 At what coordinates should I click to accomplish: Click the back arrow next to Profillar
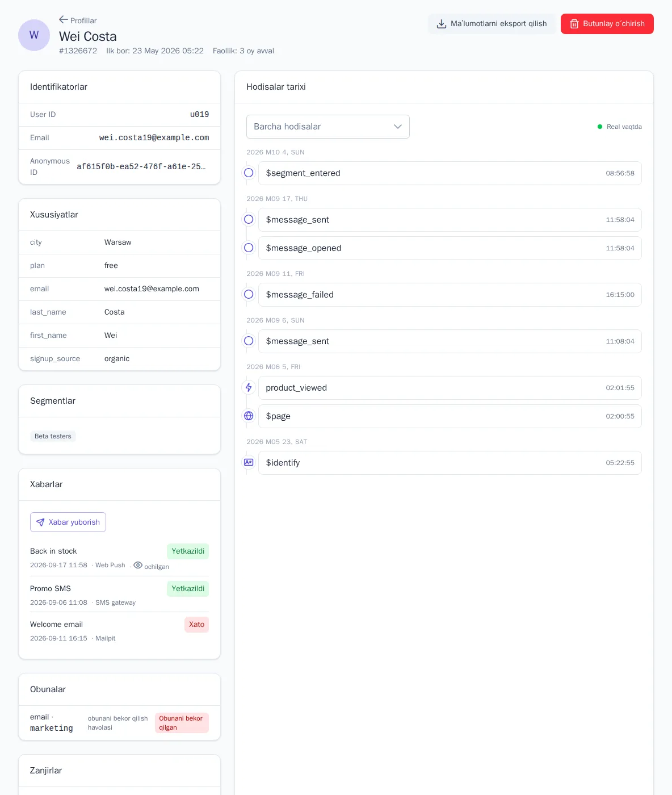[x=64, y=20]
